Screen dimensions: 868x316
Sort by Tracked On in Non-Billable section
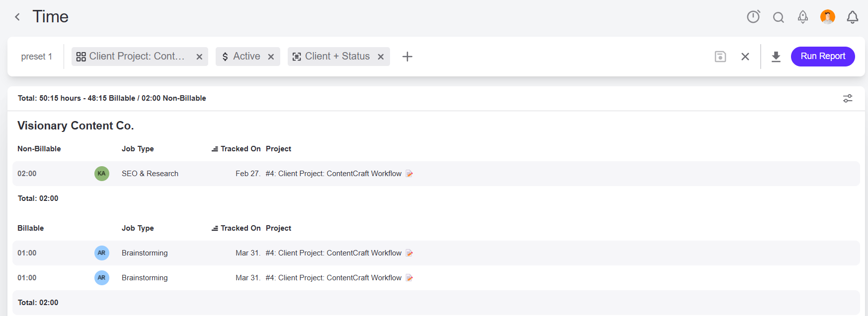(x=237, y=149)
